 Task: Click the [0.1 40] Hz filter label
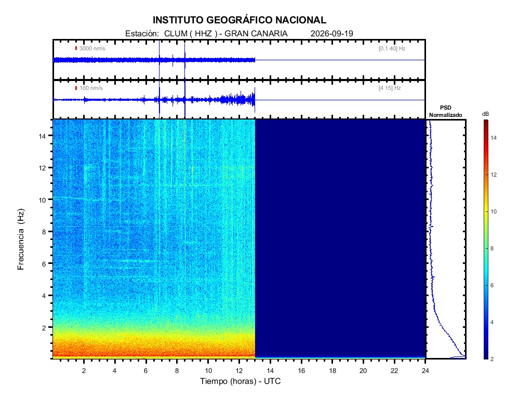392,48
